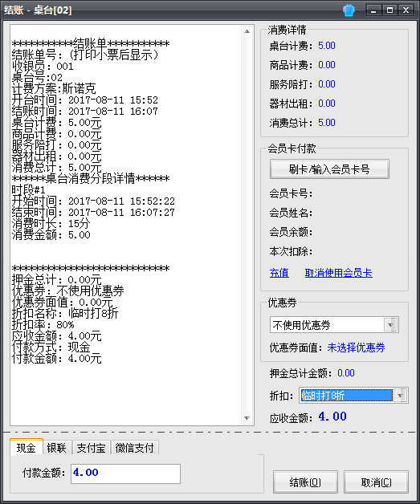
Task: Click 应收金额 value 4.00 on right panel
Action: [x=332, y=417]
